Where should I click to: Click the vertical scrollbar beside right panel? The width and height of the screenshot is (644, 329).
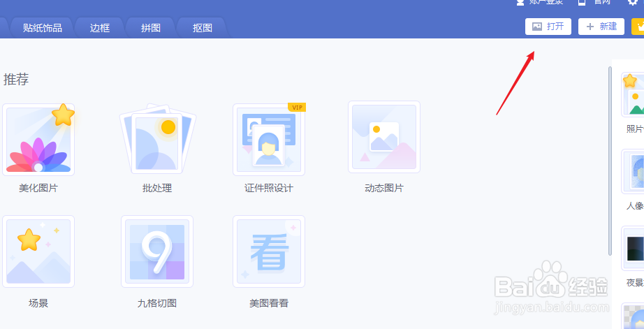click(x=610, y=161)
